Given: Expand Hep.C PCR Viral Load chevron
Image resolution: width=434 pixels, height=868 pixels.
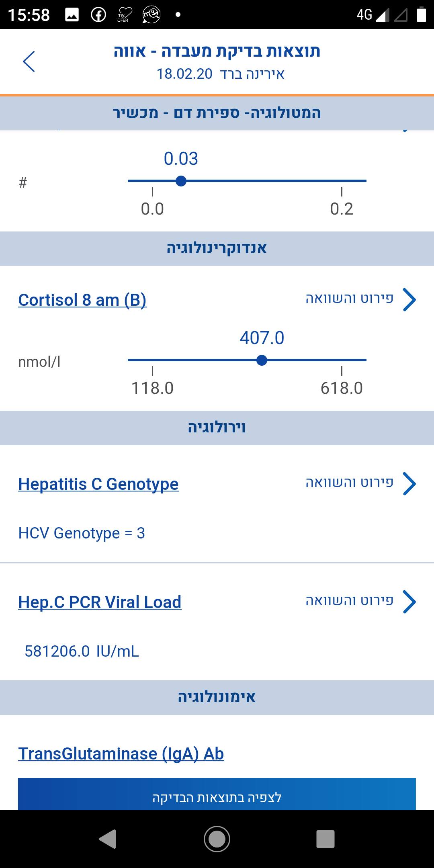Looking at the screenshot, I should point(409,602).
